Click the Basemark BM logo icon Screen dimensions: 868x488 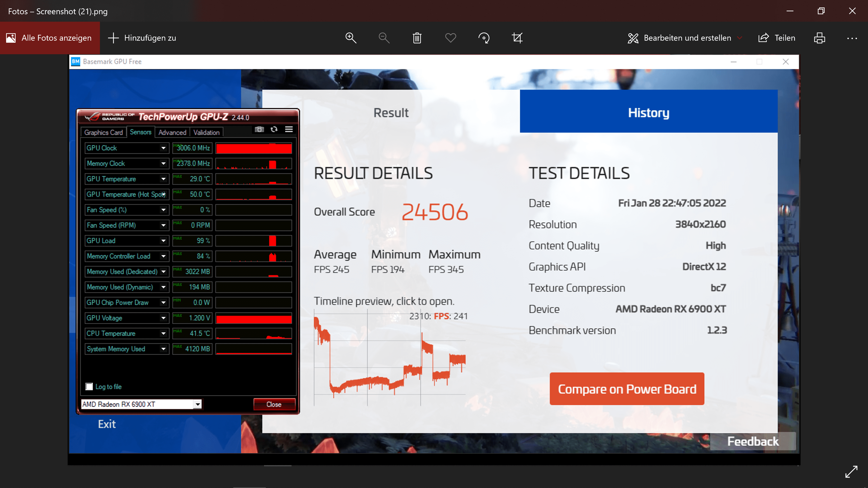click(x=75, y=61)
